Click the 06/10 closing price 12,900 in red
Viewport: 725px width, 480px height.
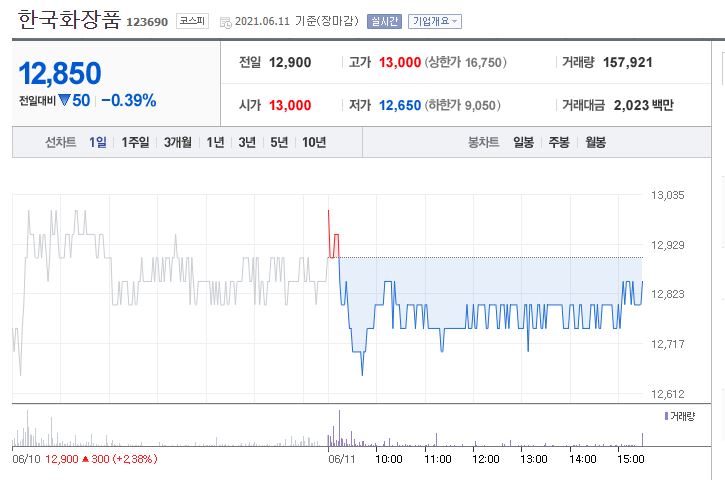pos(62,459)
